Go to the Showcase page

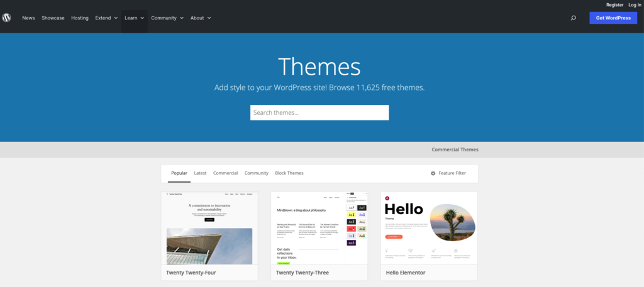pyautogui.click(x=53, y=18)
